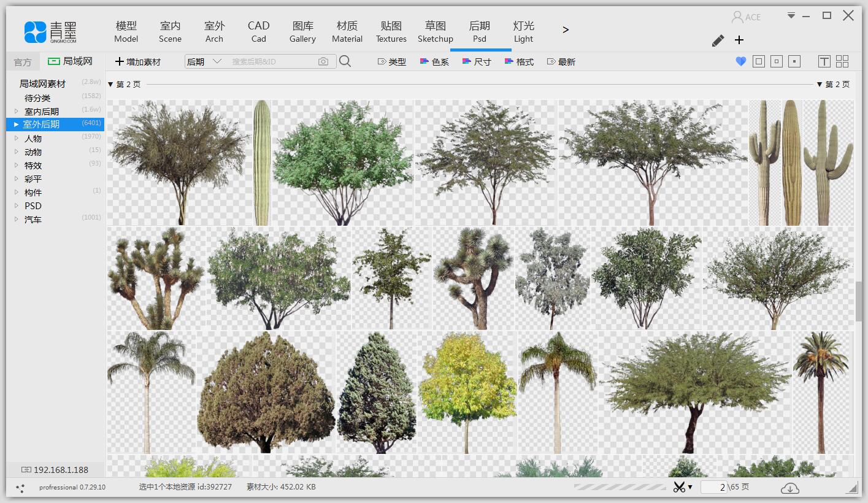
Task: Click the page number input box
Action: click(x=714, y=487)
